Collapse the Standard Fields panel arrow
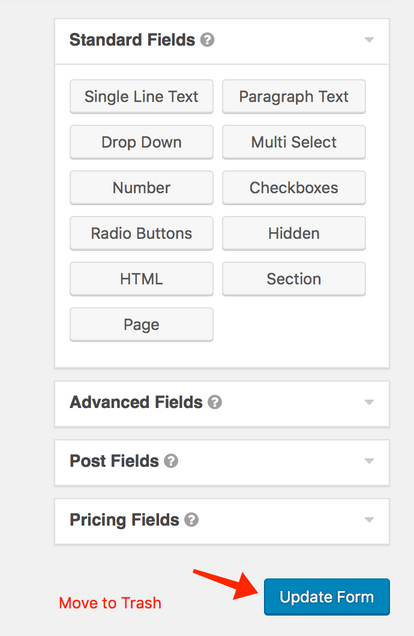Image resolution: width=414 pixels, height=636 pixels. pyautogui.click(x=369, y=40)
